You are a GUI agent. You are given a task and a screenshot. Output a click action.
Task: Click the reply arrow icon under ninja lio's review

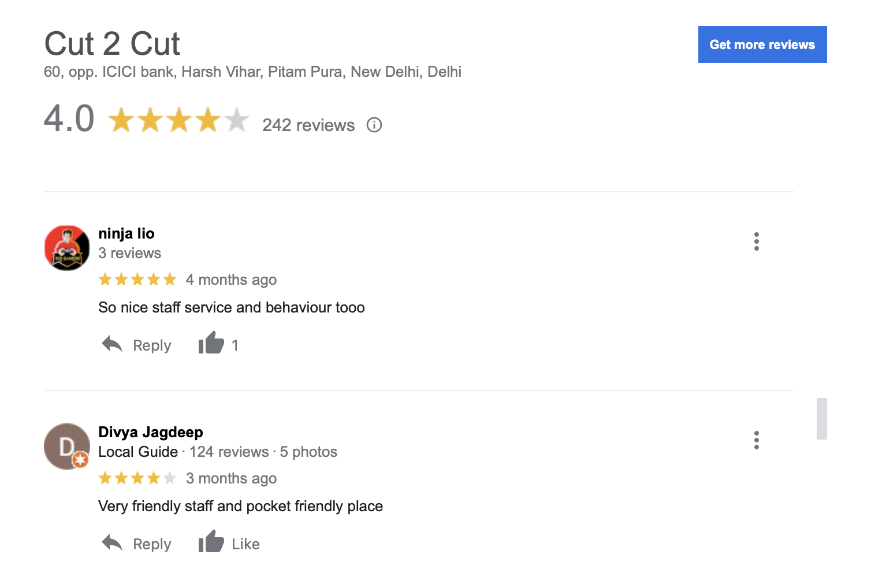tap(112, 344)
